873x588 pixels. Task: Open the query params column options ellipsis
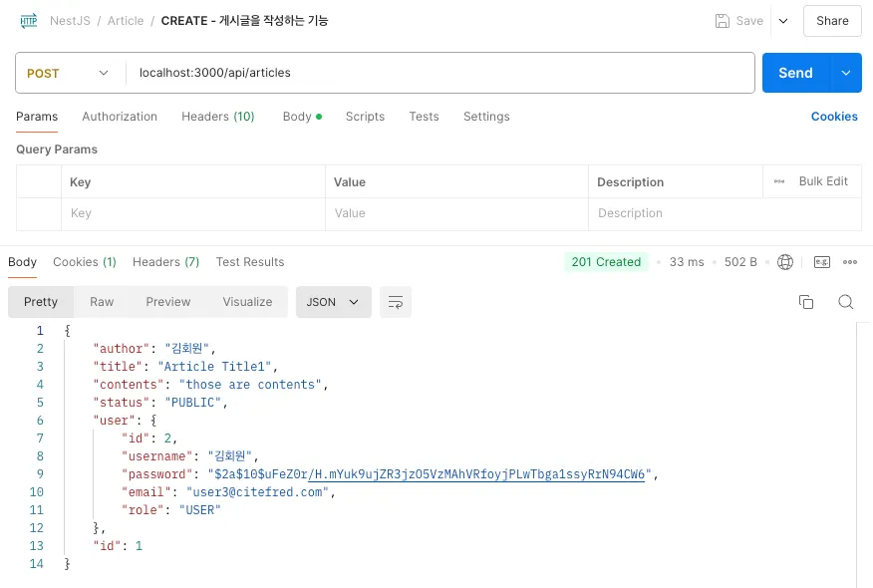(779, 181)
